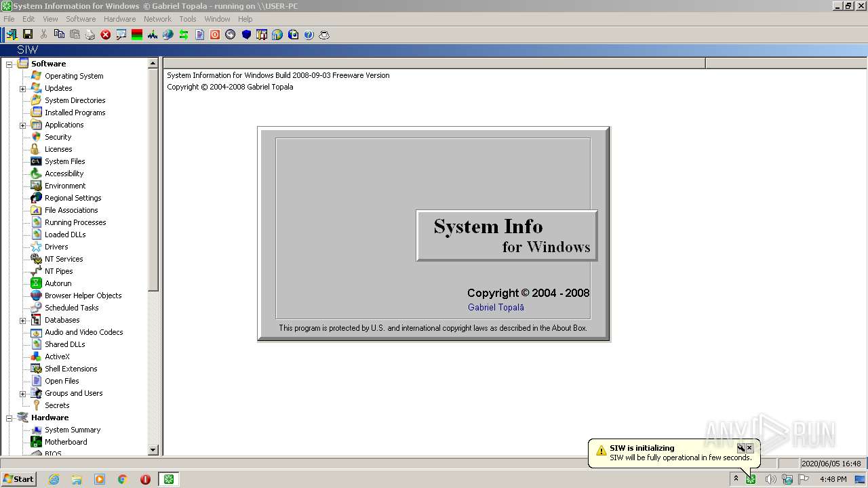Open Scheduled Tasks tree item
The width and height of the screenshot is (868, 488).
pyautogui.click(x=71, y=308)
